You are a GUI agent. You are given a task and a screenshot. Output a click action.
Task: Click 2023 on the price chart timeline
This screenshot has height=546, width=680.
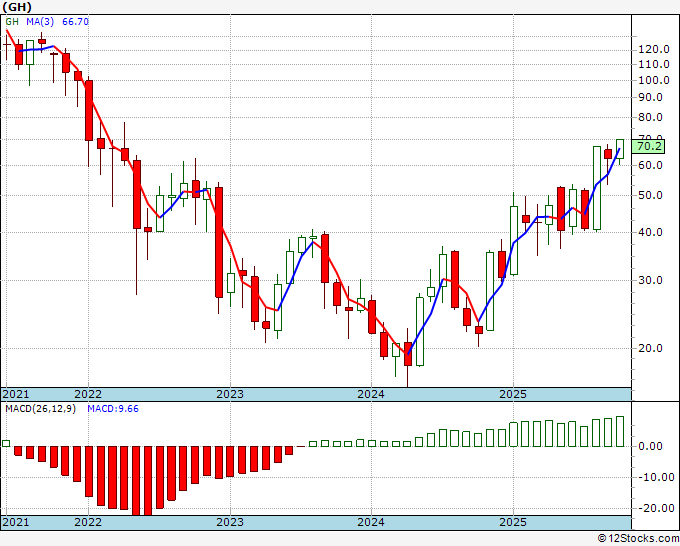point(230,394)
